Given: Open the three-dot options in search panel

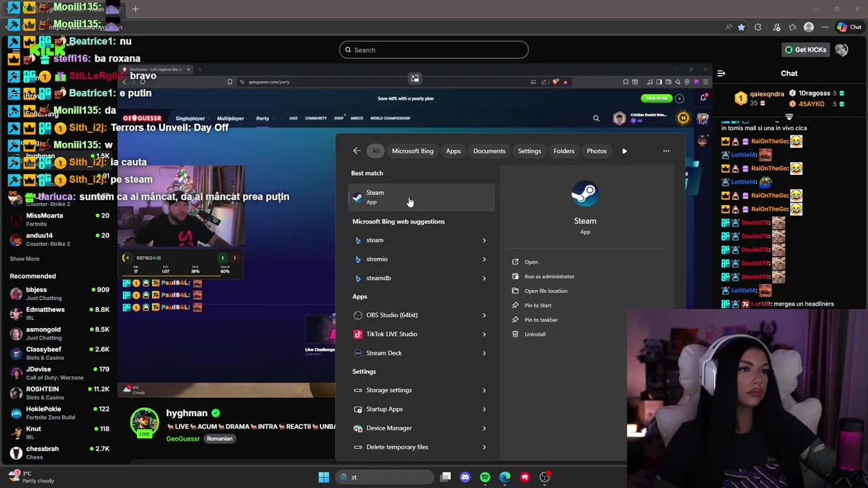Looking at the screenshot, I should click(666, 151).
